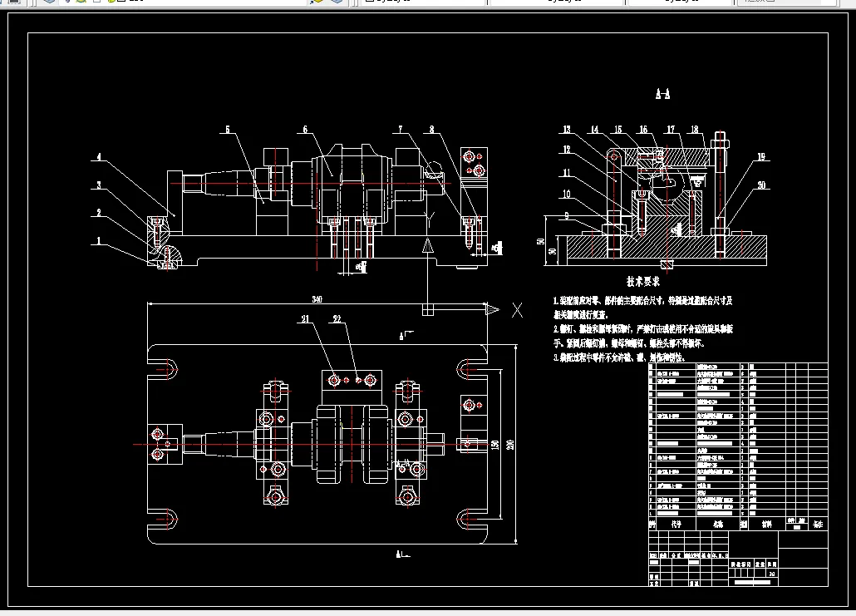The image size is (856, 616).
Task: Click callout number 12 in section view
Action: point(567,149)
